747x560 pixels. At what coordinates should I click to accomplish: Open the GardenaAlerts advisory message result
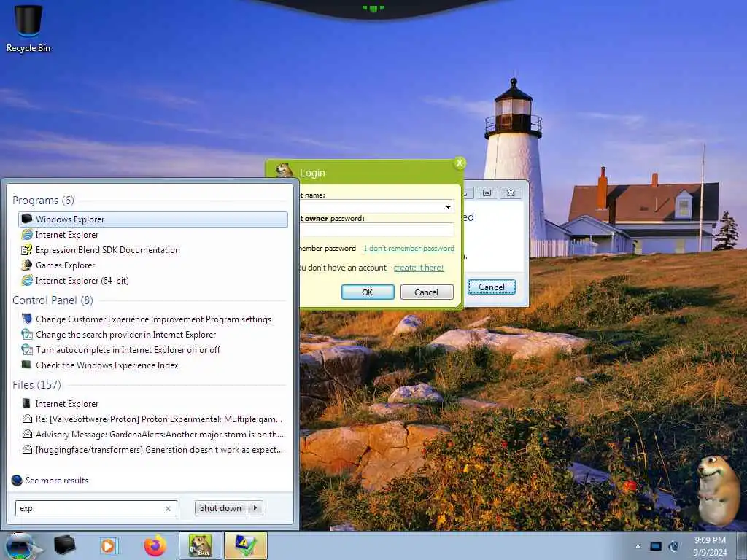click(x=159, y=435)
